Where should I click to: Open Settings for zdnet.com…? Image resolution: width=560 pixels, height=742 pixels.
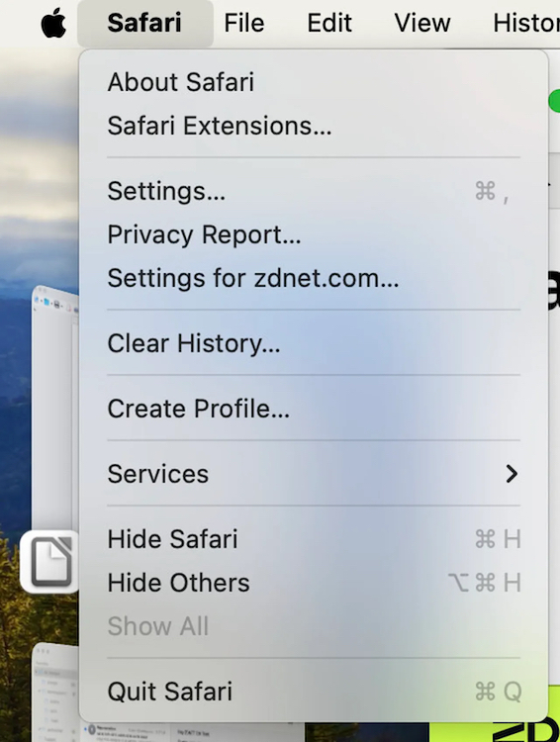coord(314,278)
